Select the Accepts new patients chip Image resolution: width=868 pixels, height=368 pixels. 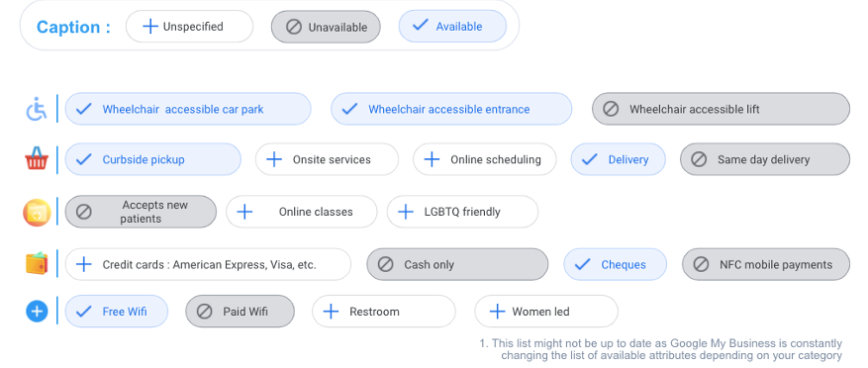(141, 212)
